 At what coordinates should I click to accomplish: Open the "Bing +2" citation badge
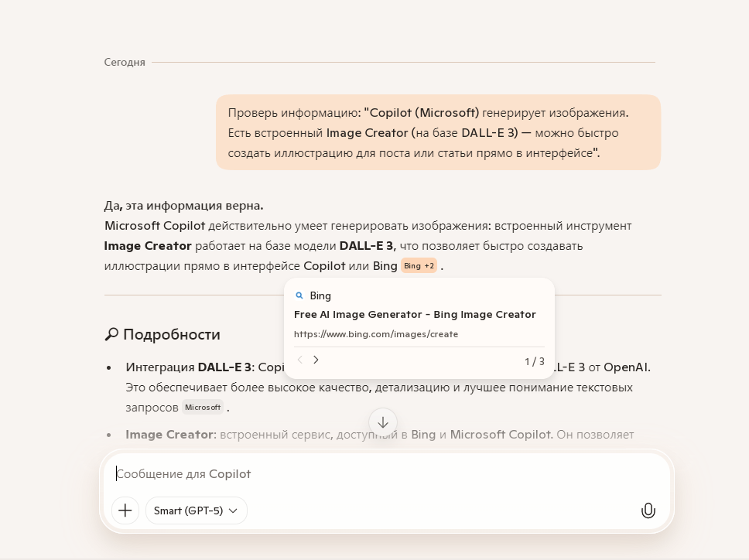(x=419, y=265)
